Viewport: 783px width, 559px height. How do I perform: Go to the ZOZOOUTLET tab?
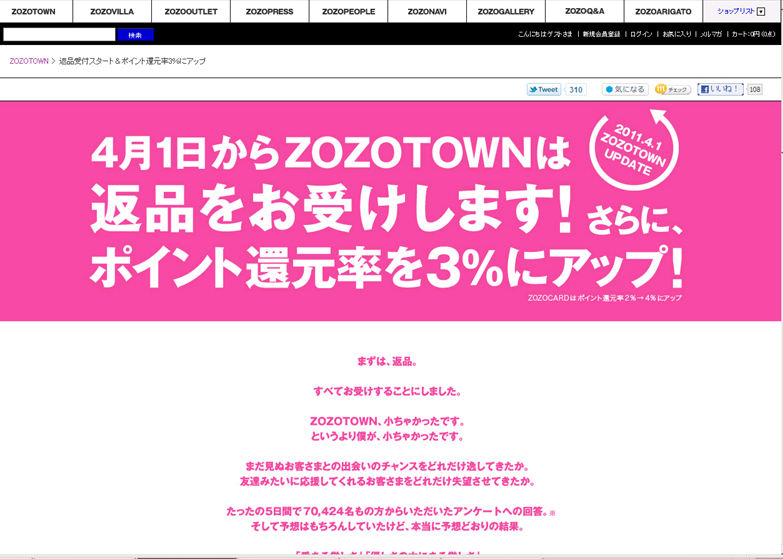click(190, 11)
